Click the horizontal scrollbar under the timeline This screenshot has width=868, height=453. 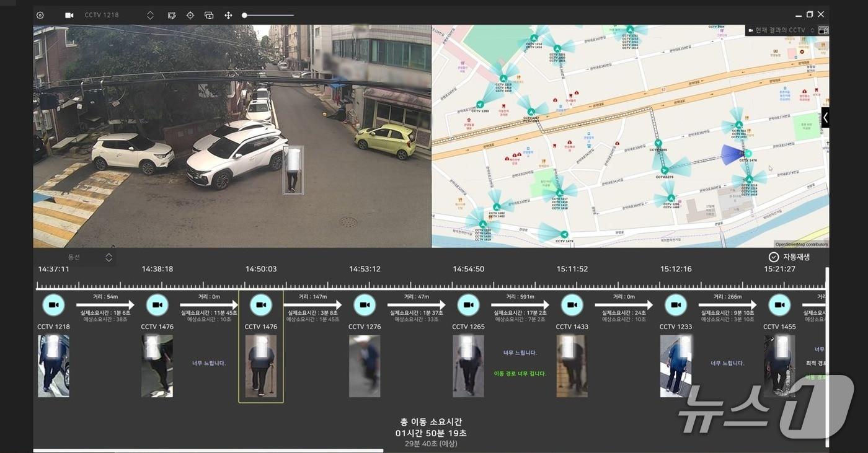pos(208,451)
